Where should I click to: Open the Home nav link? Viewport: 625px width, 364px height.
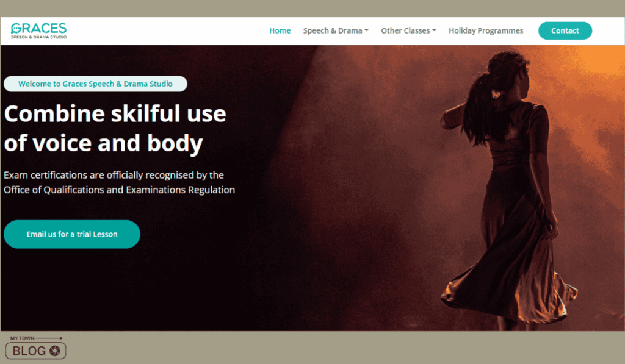(x=280, y=30)
